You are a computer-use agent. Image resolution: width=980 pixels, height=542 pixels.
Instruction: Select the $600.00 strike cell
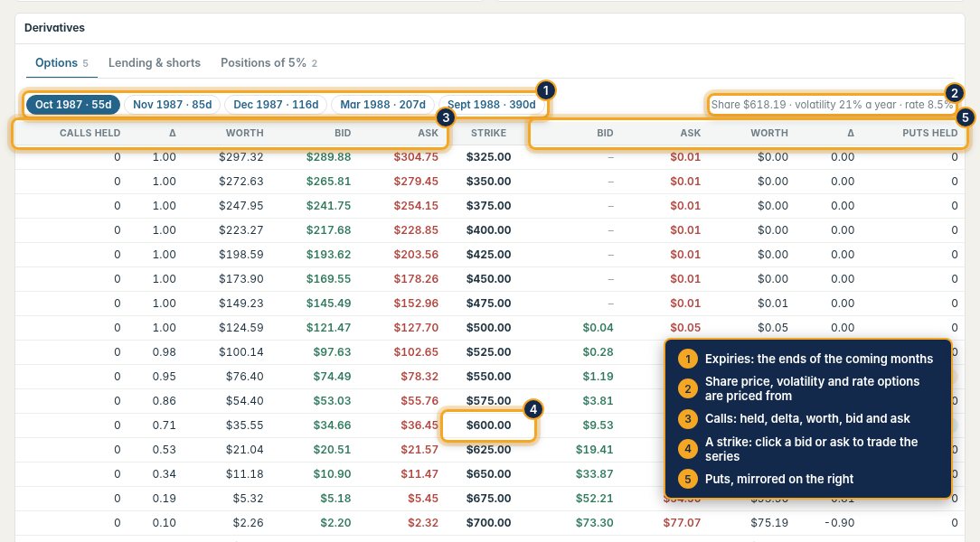click(x=489, y=425)
